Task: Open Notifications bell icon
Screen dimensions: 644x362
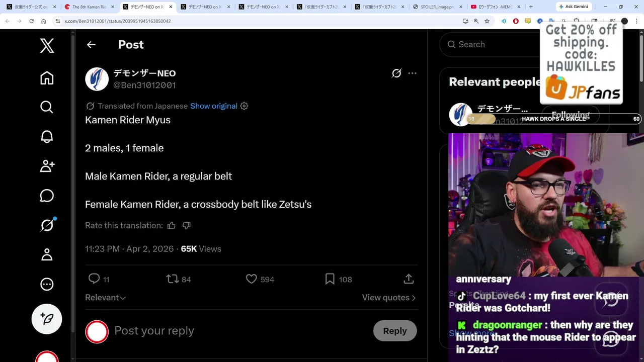Action: tap(47, 136)
